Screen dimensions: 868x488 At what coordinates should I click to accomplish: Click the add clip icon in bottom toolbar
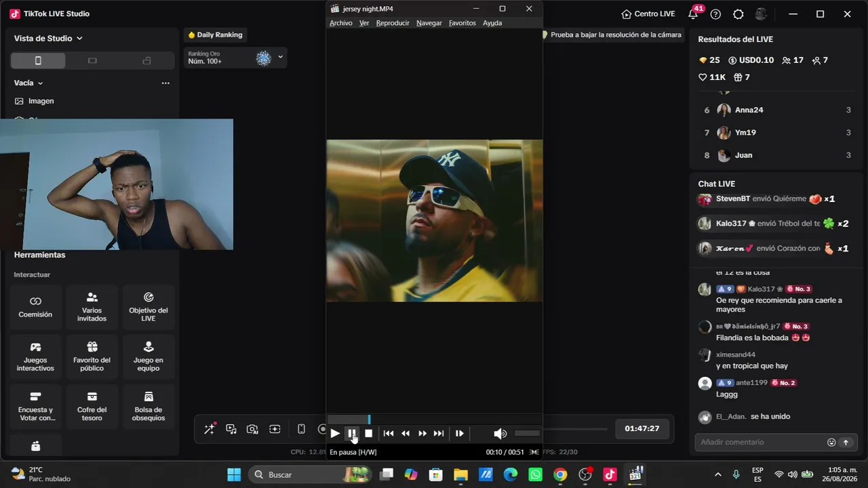click(275, 429)
